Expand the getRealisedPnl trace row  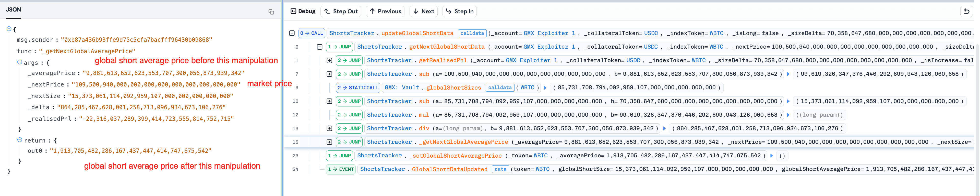[329, 61]
